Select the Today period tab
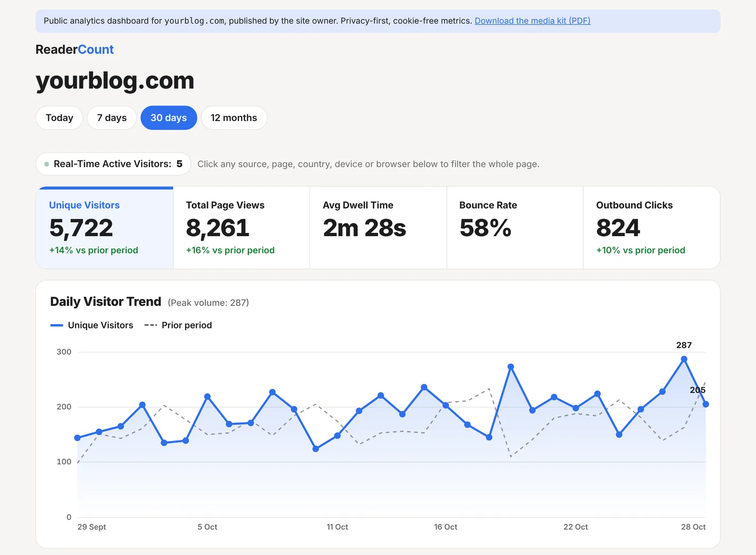 (x=60, y=118)
